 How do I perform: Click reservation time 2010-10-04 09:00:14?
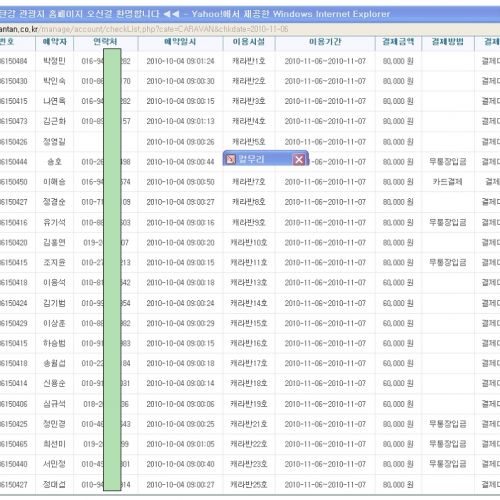180,383
